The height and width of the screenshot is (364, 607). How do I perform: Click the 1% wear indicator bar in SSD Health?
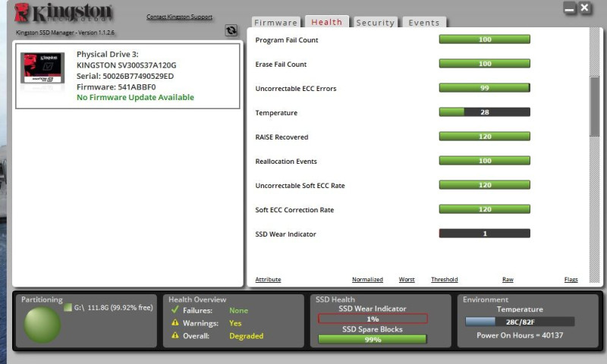[373, 318]
